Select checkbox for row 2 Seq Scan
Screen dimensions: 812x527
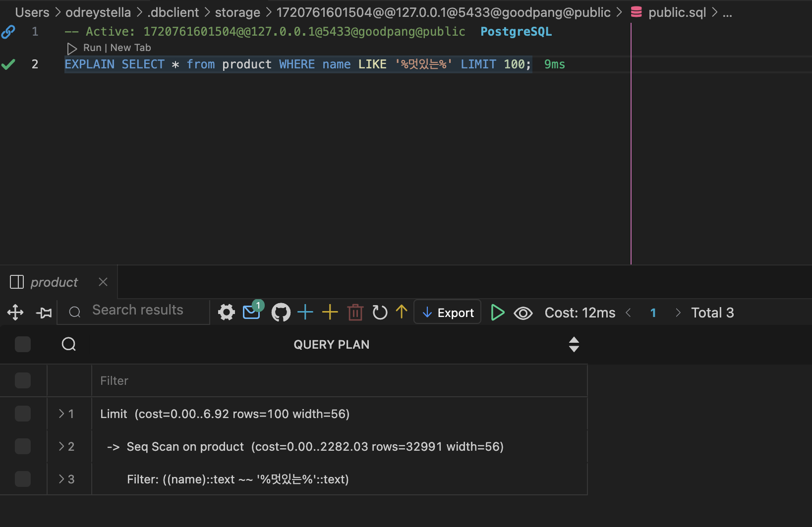click(x=23, y=446)
